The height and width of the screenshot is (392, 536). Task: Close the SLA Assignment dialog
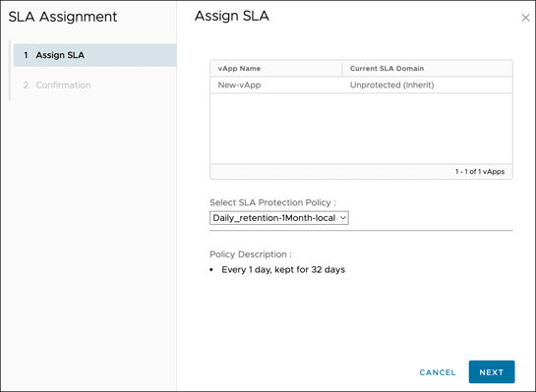525,18
